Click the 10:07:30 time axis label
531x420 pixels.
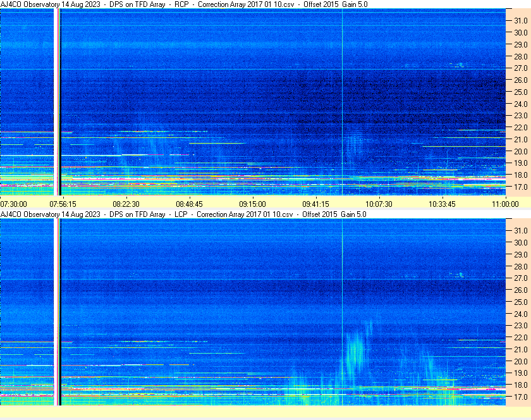[x=379, y=204]
